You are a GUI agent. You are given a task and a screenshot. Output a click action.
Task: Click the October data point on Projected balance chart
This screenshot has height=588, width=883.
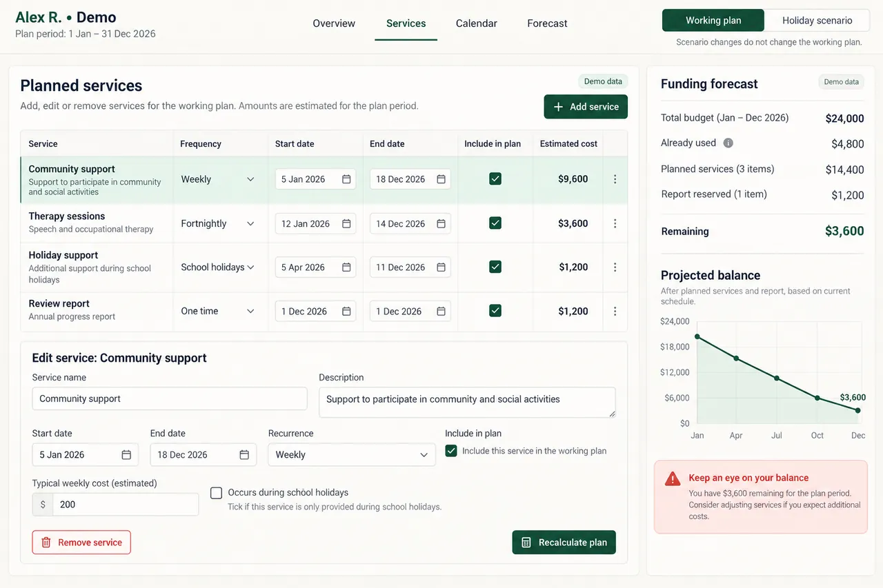click(817, 398)
